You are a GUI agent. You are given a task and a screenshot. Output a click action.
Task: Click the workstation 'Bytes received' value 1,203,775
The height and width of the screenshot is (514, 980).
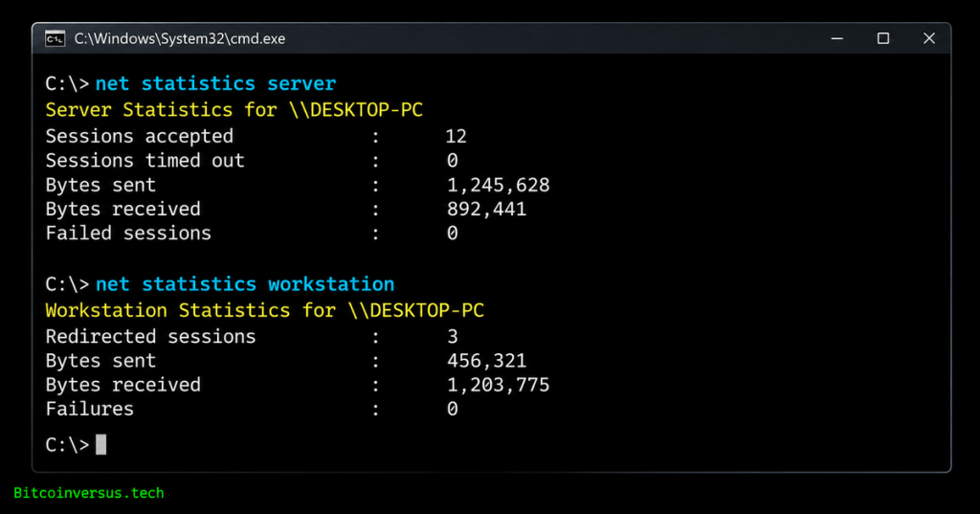[x=498, y=385]
